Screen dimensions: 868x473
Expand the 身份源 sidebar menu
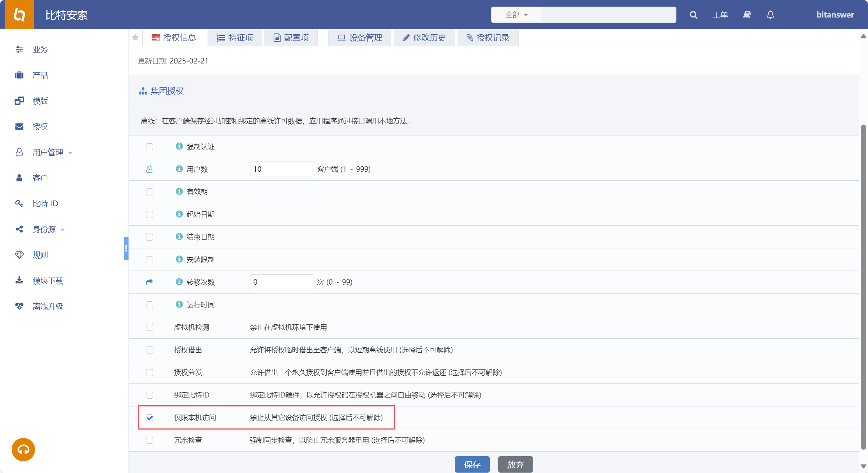pyautogui.click(x=44, y=229)
